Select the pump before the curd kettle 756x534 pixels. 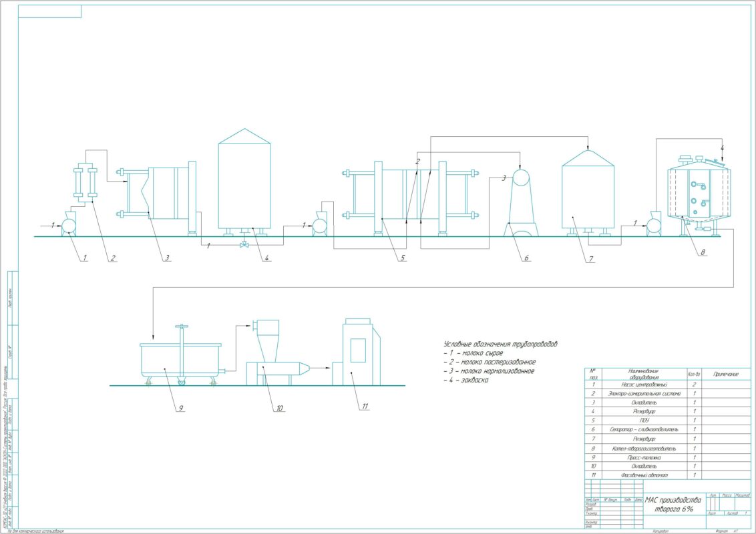tap(654, 224)
